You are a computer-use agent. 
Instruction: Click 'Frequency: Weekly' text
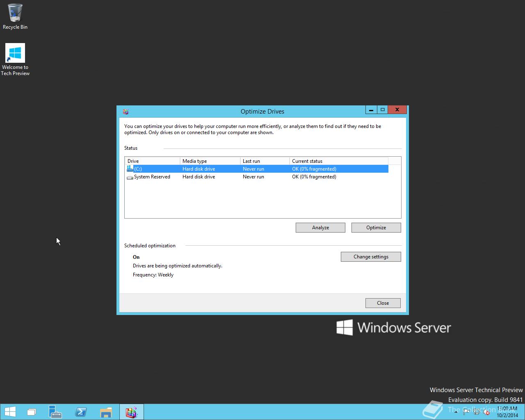(153, 275)
